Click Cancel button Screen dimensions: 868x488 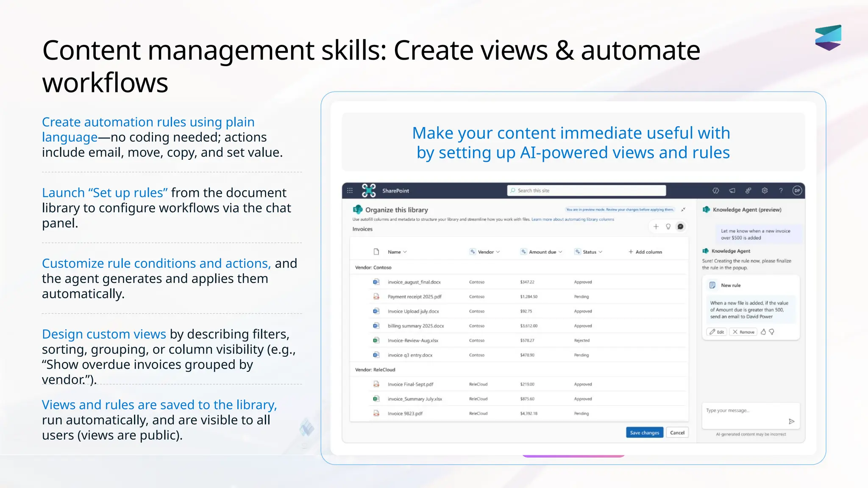(677, 433)
